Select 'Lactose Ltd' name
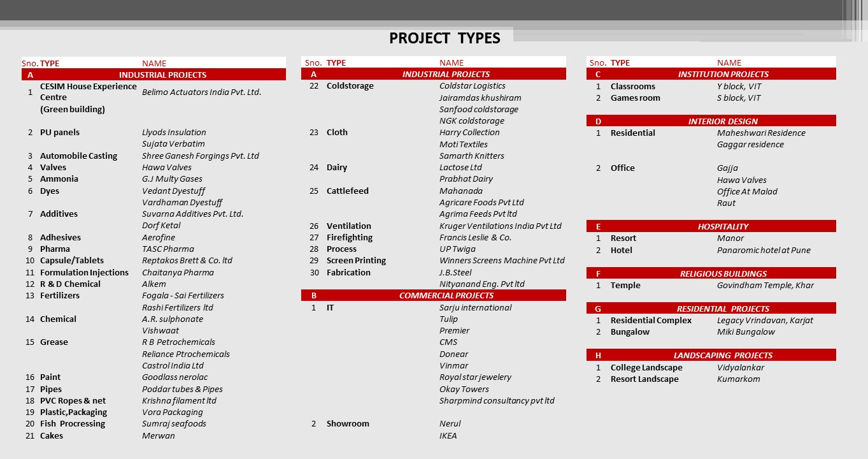The height and width of the screenshot is (459, 868). coord(460,168)
